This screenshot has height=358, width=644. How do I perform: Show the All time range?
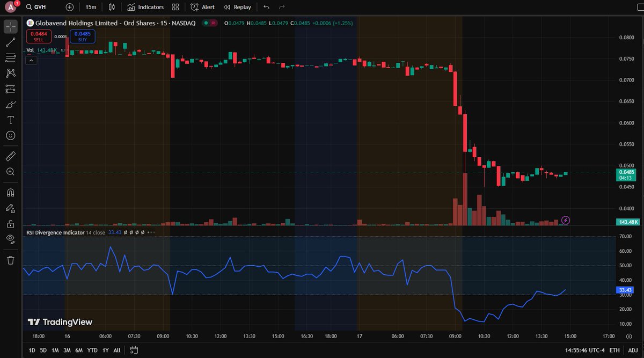[x=117, y=350]
